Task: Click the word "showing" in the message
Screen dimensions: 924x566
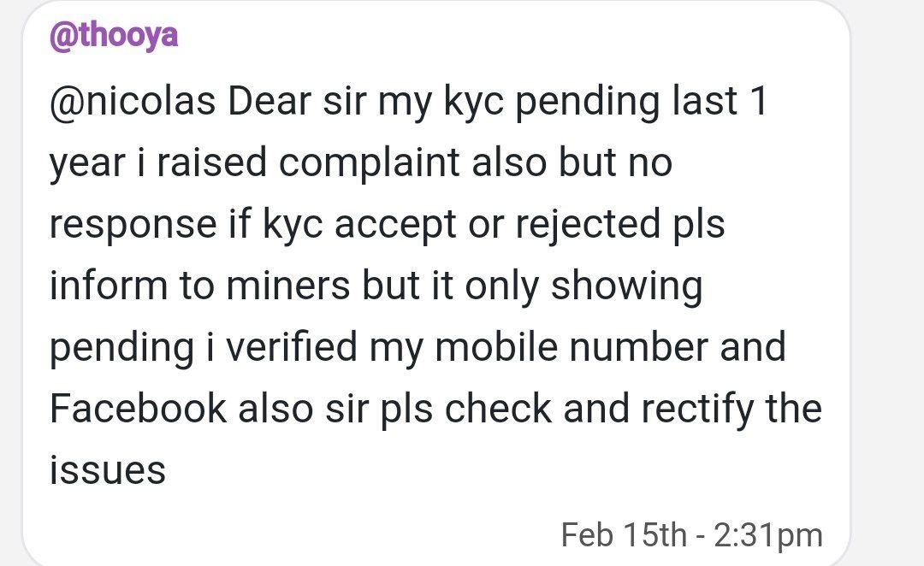Action: (626, 286)
